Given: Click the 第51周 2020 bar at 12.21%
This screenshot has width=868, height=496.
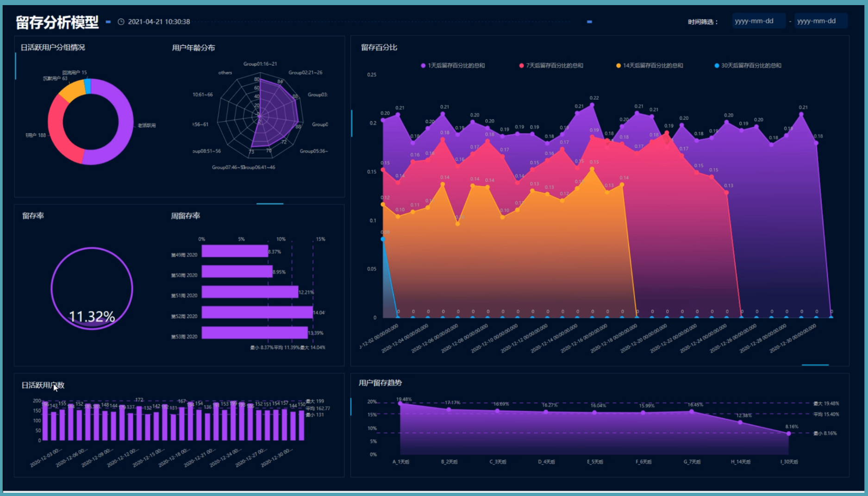Looking at the screenshot, I should click(x=250, y=292).
